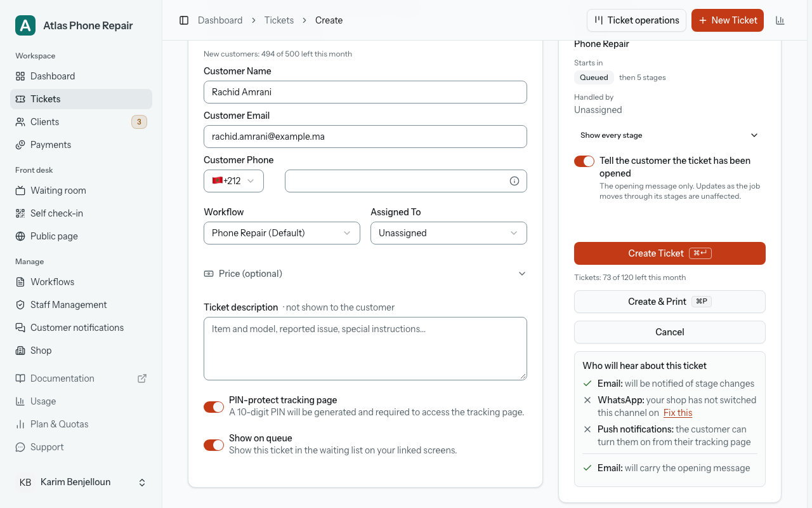Open the +212 country code dropdown
The height and width of the screenshot is (508, 812).
pyautogui.click(x=233, y=181)
